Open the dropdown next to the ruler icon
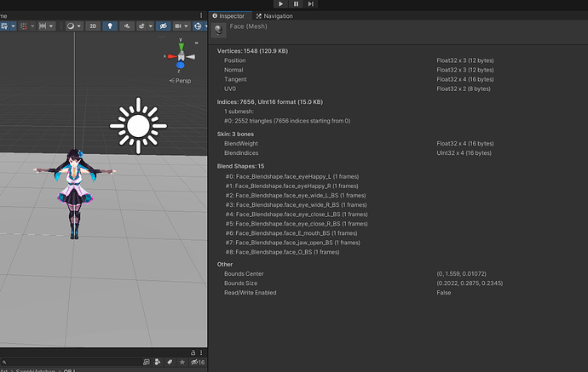 click(51, 26)
